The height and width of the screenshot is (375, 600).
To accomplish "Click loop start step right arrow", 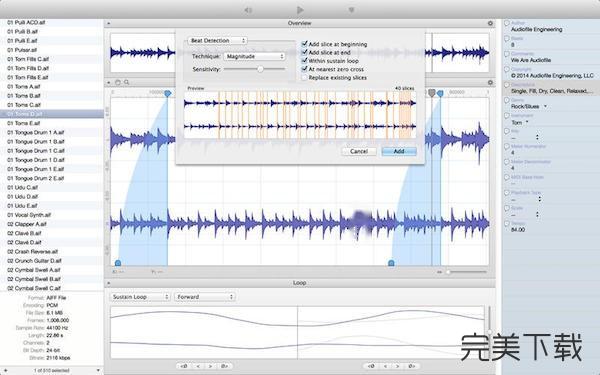I will [x=210, y=366].
